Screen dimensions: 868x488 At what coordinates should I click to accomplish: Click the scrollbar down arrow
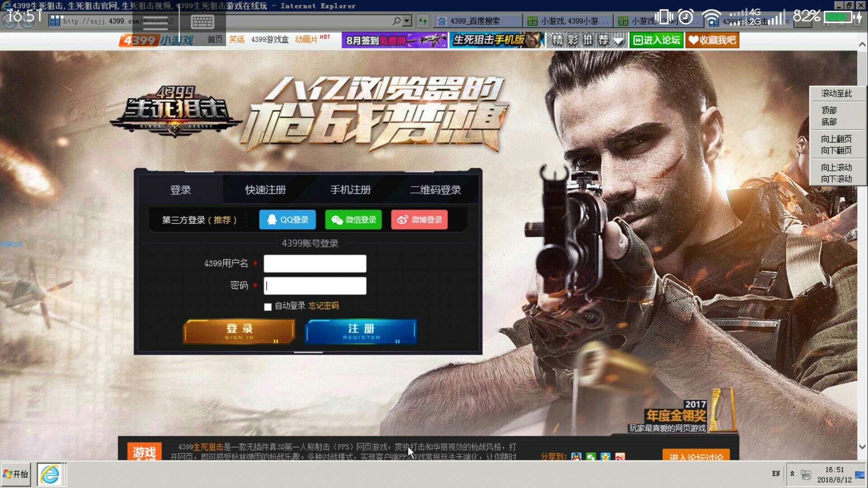pyautogui.click(x=862, y=447)
